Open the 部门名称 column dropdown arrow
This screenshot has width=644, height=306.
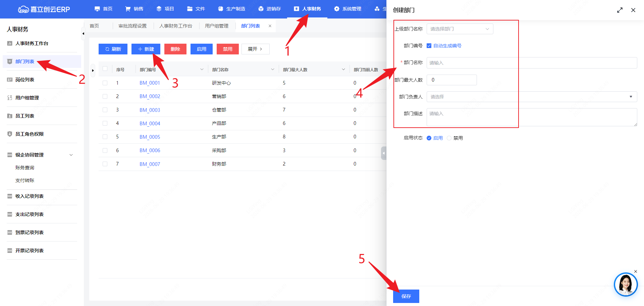(x=273, y=70)
